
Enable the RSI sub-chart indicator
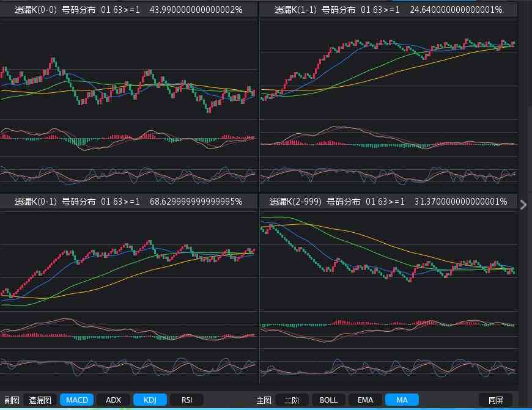coord(187,400)
